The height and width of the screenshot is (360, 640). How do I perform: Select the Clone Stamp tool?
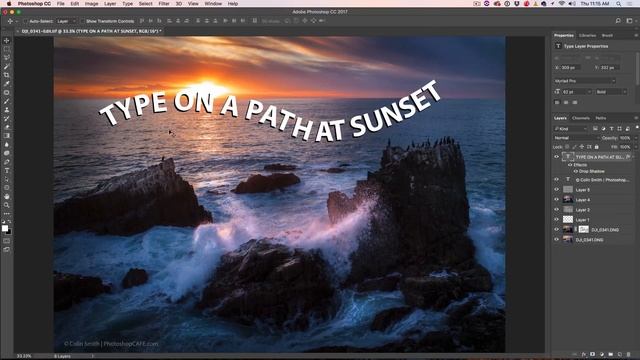7,110
